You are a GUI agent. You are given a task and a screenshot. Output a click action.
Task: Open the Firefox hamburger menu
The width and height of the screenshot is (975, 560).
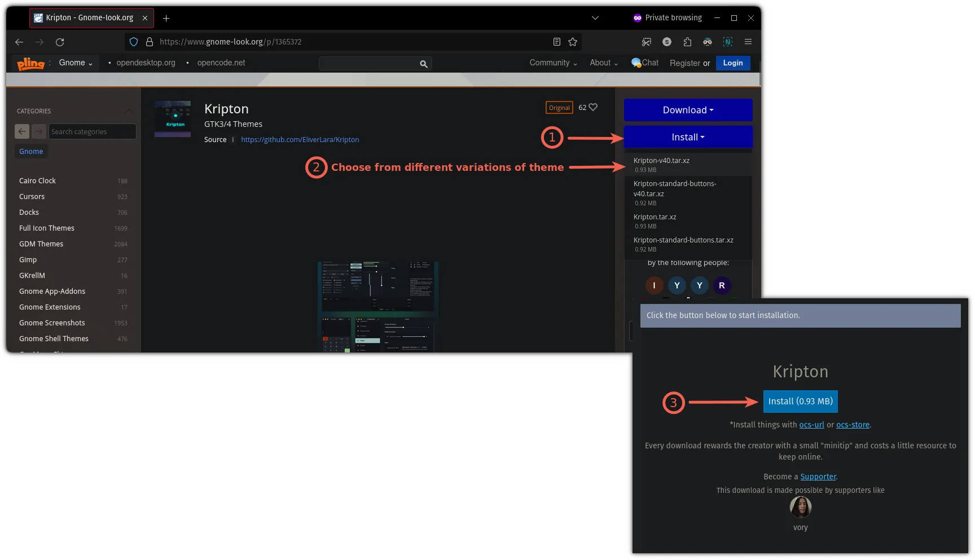point(748,42)
